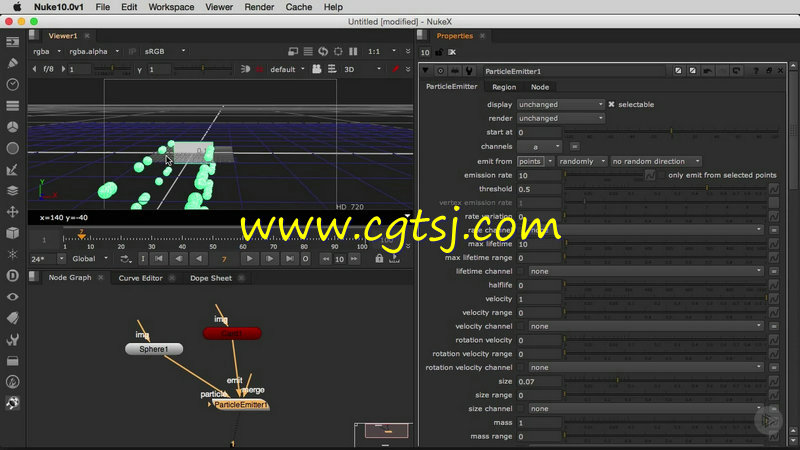Open the display unchanged dropdown
This screenshot has height=450, width=800.
pos(560,104)
